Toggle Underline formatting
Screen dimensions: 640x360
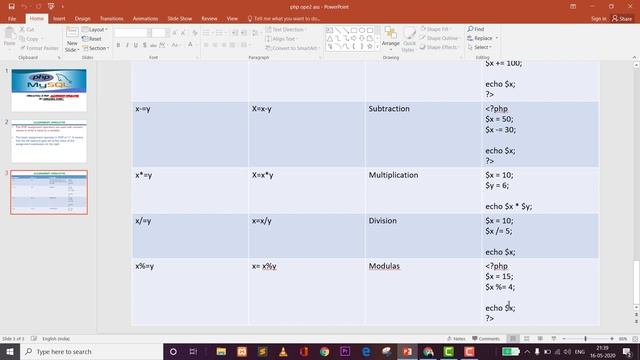click(136, 45)
